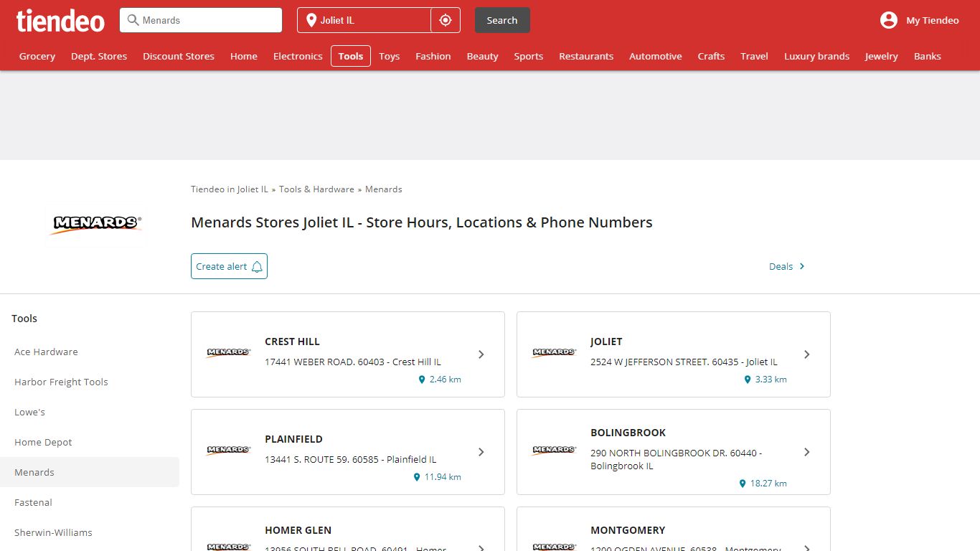Open the Restaurants category
Viewport: 980px width, 551px height.
point(586,56)
